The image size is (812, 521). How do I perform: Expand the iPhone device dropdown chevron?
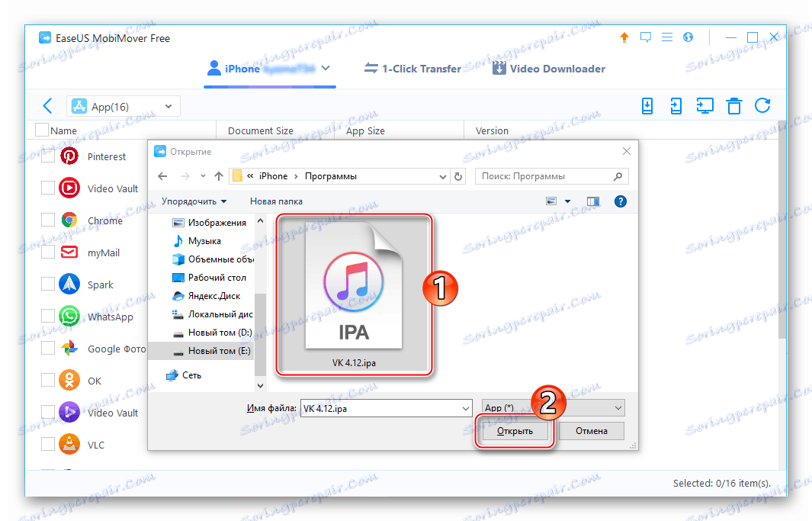pyautogui.click(x=326, y=68)
